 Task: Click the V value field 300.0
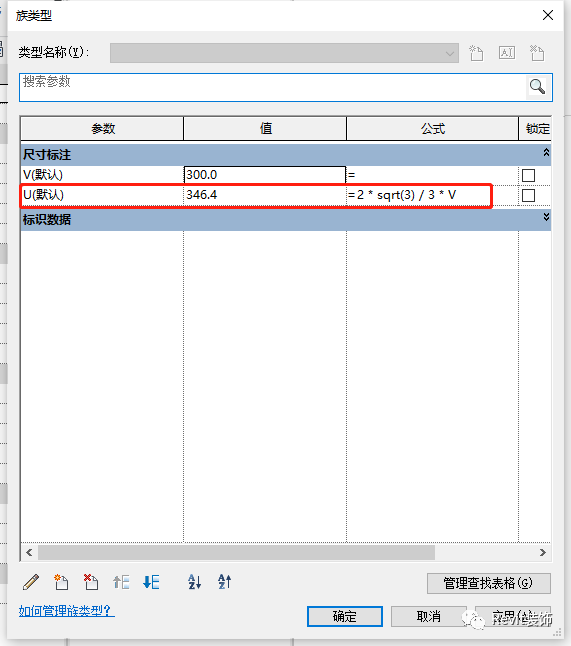tap(264, 175)
